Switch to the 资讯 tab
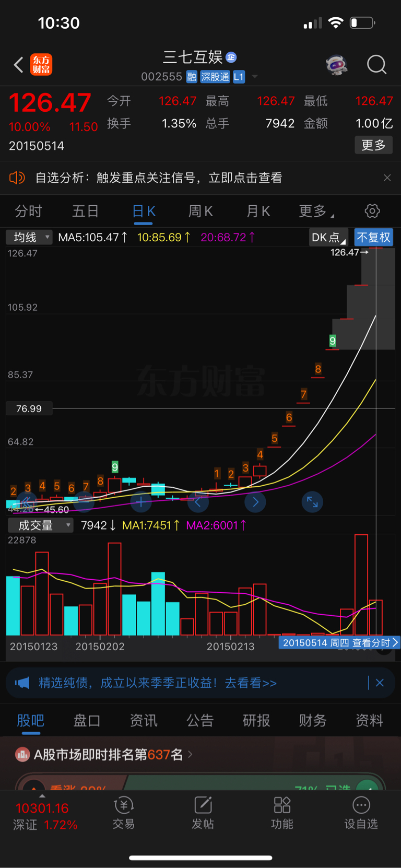The height and width of the screenshot is (868, 401). [144, 721]
